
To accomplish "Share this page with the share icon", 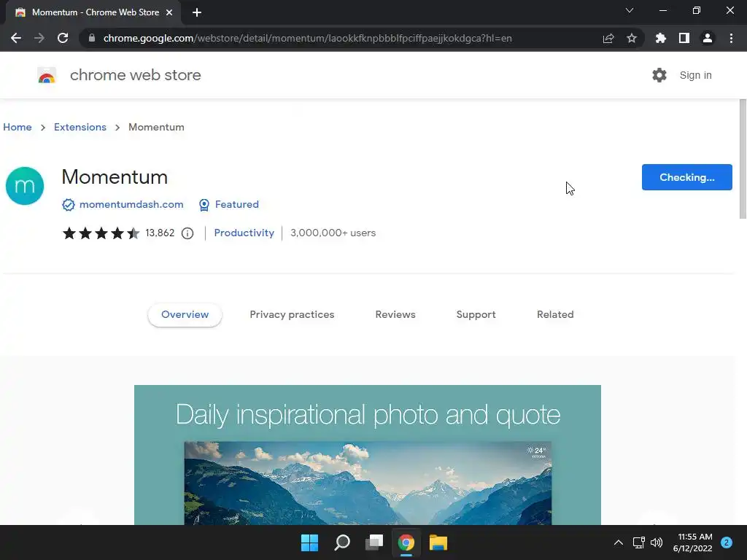I will tap(608, 38).
